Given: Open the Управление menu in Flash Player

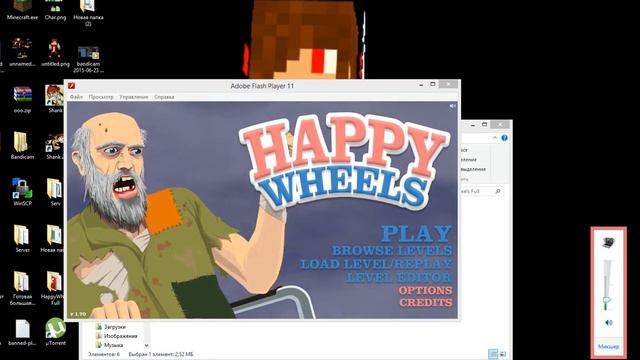Looking at the screenshot, I should click(134, 97).
